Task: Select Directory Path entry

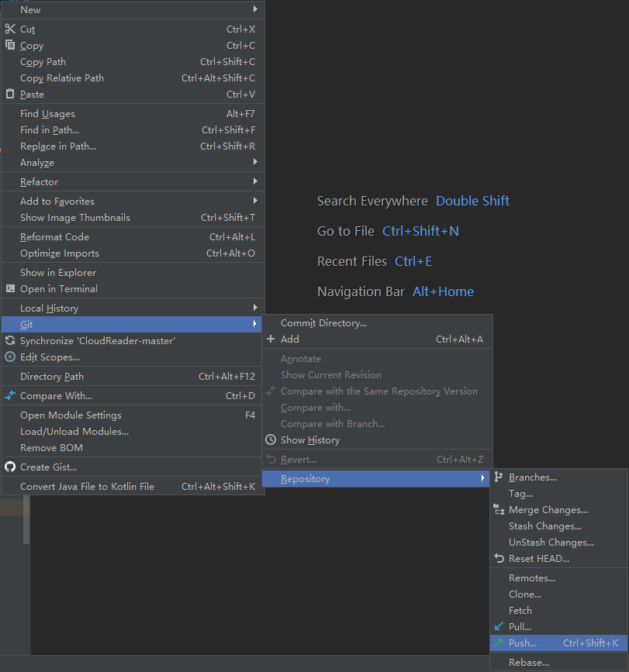Action: pyautogui.click(x=133, y=376)
